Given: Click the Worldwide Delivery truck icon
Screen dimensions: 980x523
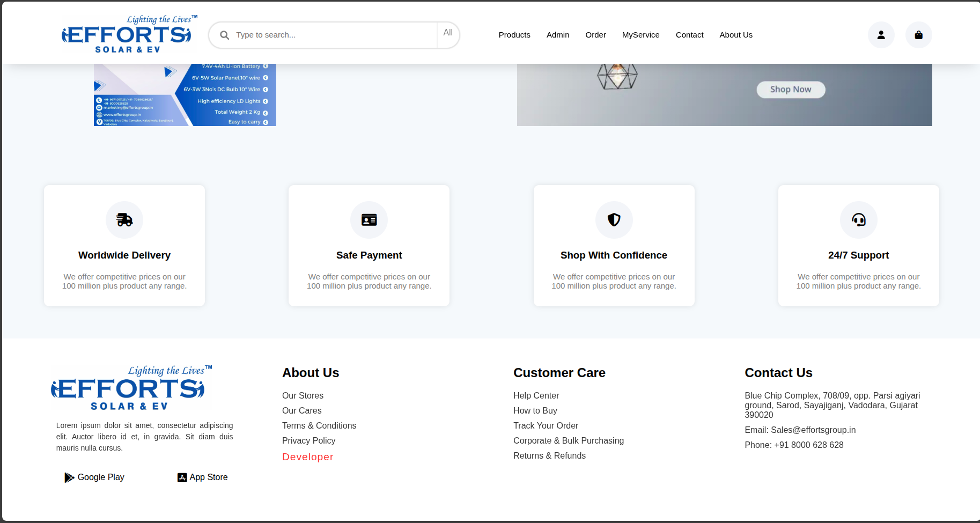Looking at the screenshot, I should (124, 220).
